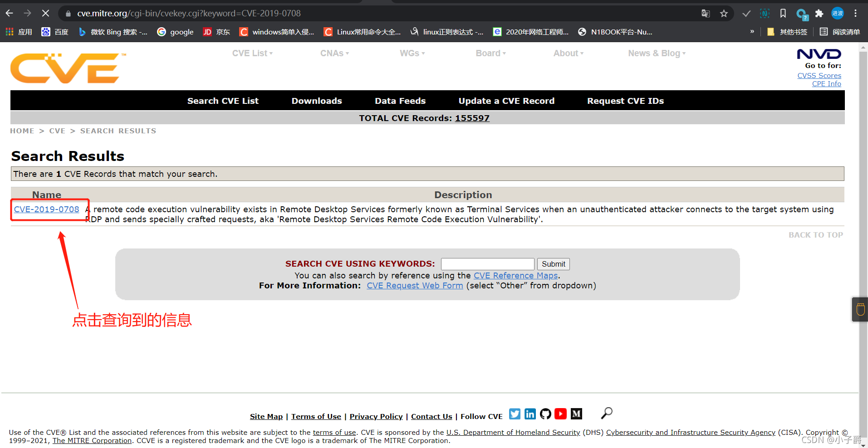Open the windows简单入侵 bookmark
The height and width of the screenshot is (448, 868).
pos(277,32)
